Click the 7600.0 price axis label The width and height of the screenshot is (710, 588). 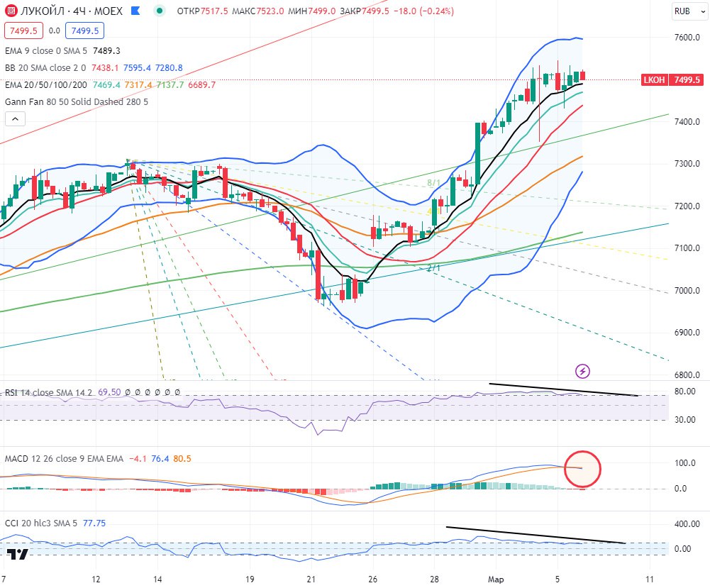(687, 38)
